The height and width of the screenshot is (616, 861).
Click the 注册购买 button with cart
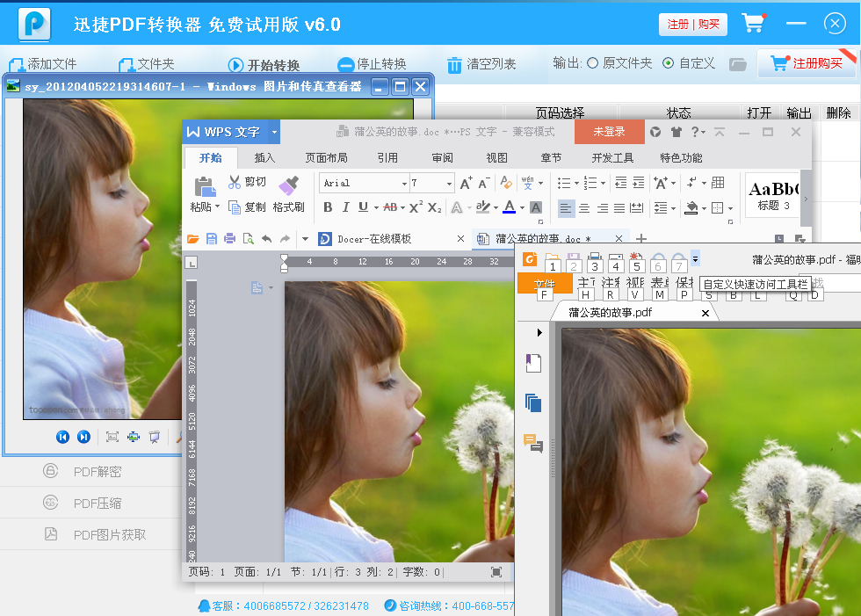[x=807, y=63]
